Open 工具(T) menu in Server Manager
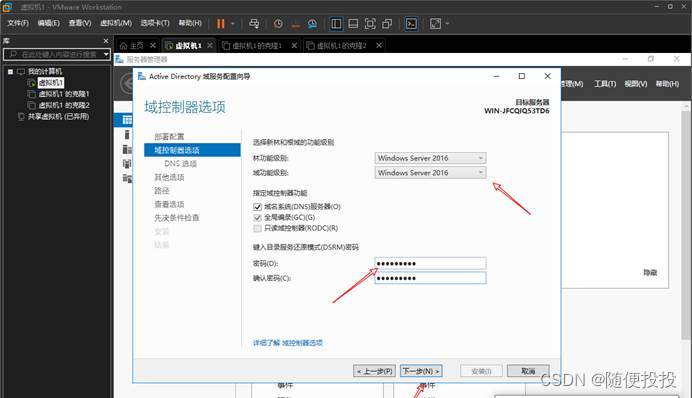Image resolution: width=692 pixels, height=398 pixels. pyautogui.click(x=605, y=84)
